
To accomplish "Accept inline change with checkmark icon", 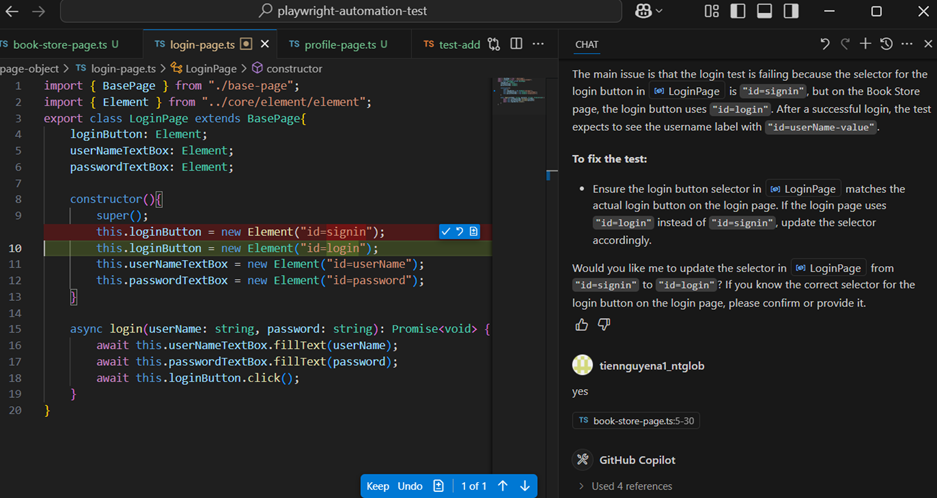I will [446, 232].
